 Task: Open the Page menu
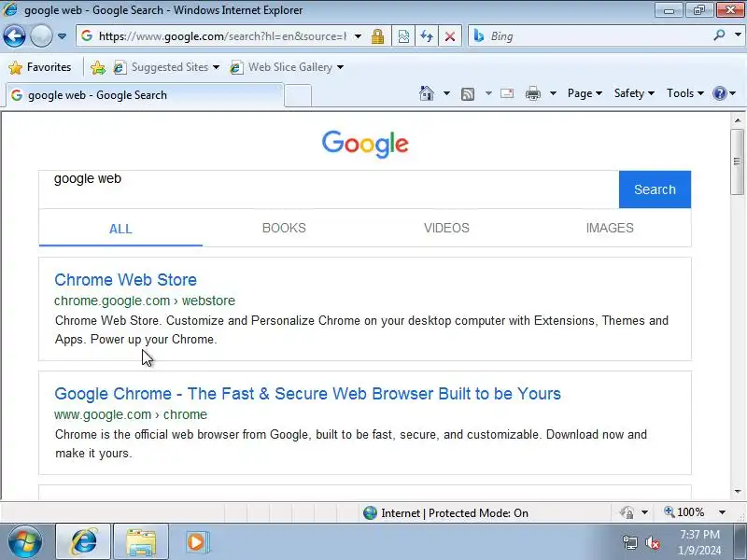[585, 93]
